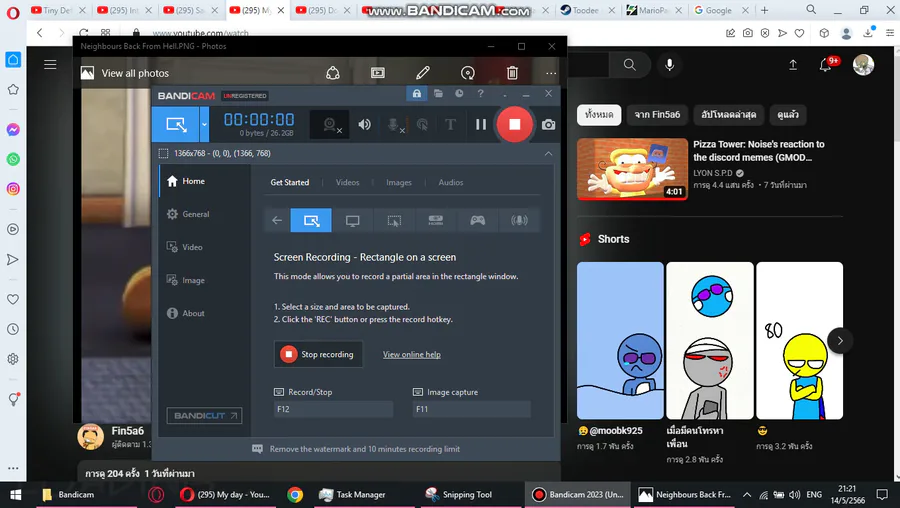This screenshot has width=900, height=508.
Task: Rotate the image in Photos window
Action: point(468,73)
